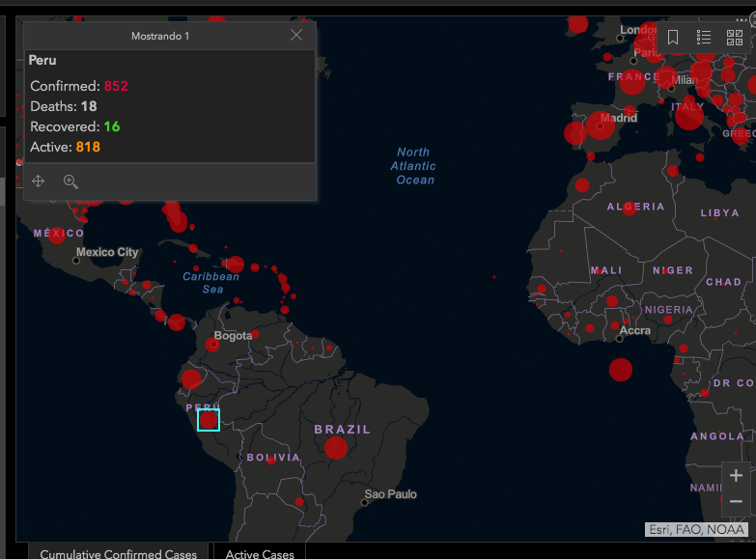Zoom out with the minus button
Viewport: 756px width, 559px height.
pos(736,502)
